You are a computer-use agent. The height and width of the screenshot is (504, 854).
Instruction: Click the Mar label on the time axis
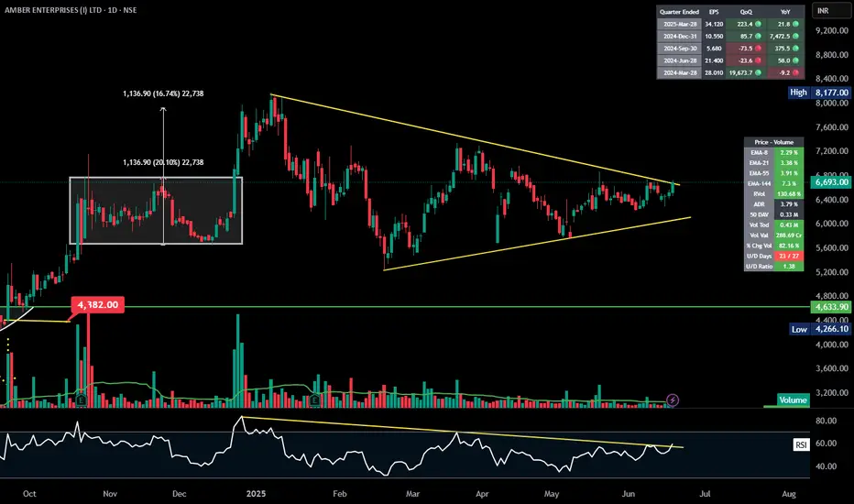coord(413,494)
